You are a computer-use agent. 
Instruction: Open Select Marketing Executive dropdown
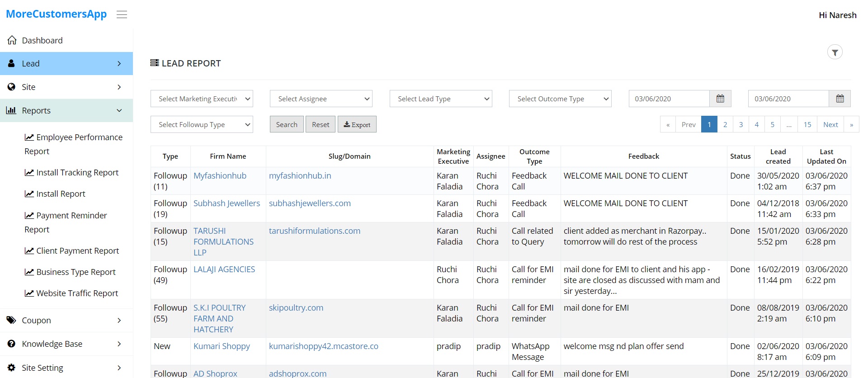point(202,99)
